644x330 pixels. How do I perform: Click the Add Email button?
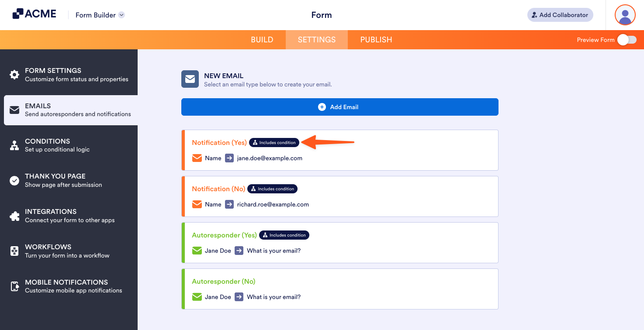[339, 107]
